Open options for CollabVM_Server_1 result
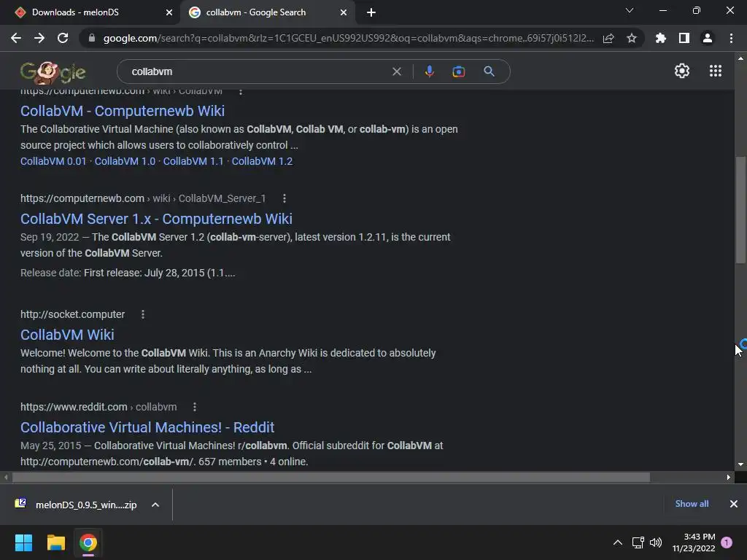Image resolution: width=747 pixels, height=560 pixels. coord(285,198)
